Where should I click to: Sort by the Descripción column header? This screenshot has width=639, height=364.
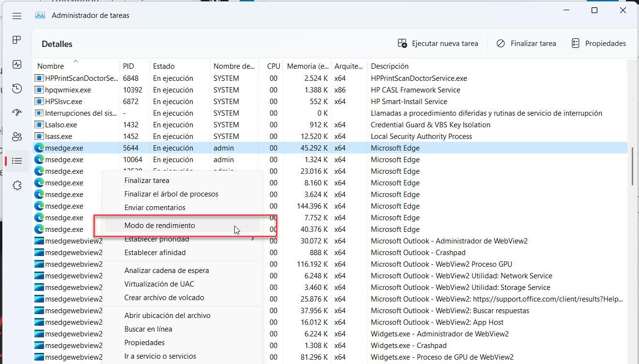point(497,66)
